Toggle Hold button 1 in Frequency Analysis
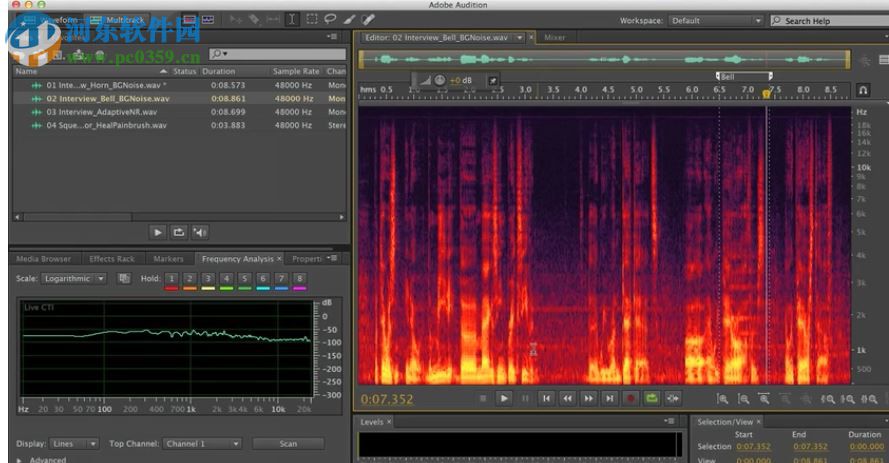Screen dimensions: 889x463 click(171, 279)
